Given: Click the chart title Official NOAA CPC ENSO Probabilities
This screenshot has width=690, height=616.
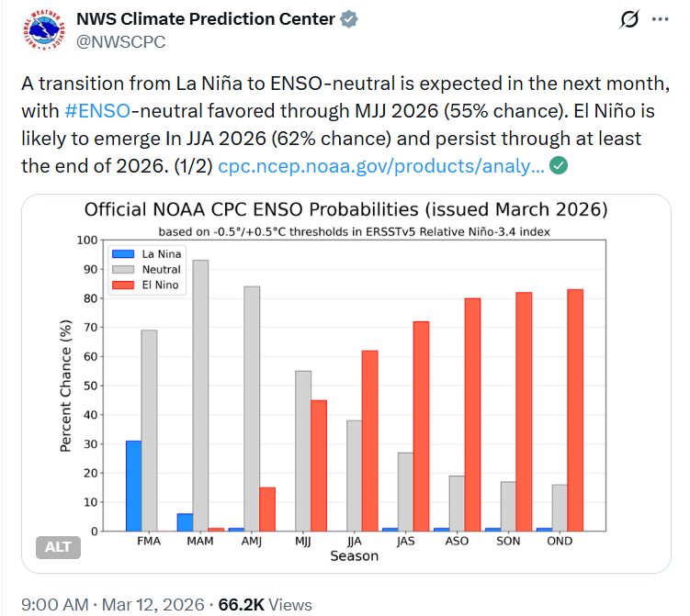Looking at the screenshot, I should (345, 209).
